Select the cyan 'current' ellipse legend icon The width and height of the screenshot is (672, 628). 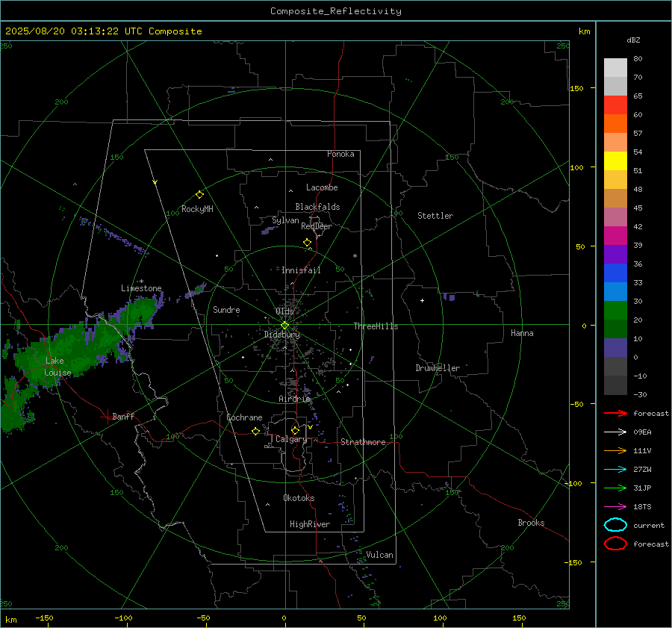(615, 525)
